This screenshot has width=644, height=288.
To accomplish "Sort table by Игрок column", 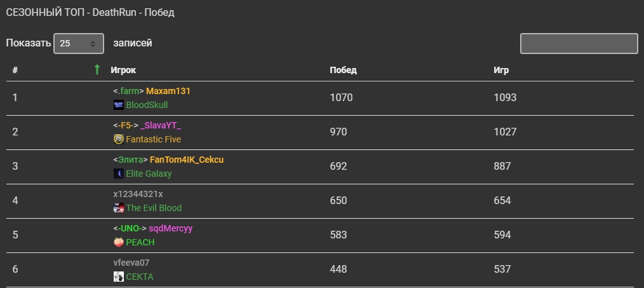I will (123, 70).
